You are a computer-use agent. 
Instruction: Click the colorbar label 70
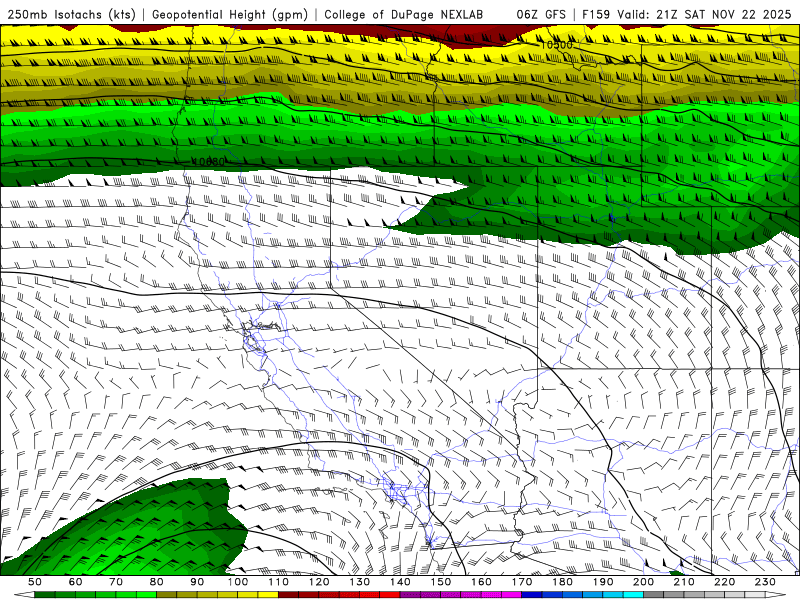(116, 582)
